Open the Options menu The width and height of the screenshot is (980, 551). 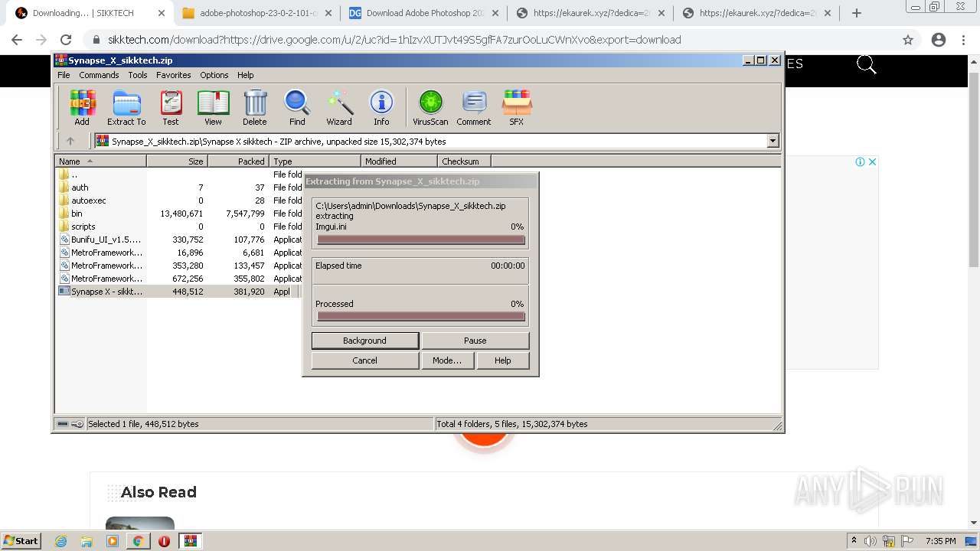(214, 75)
